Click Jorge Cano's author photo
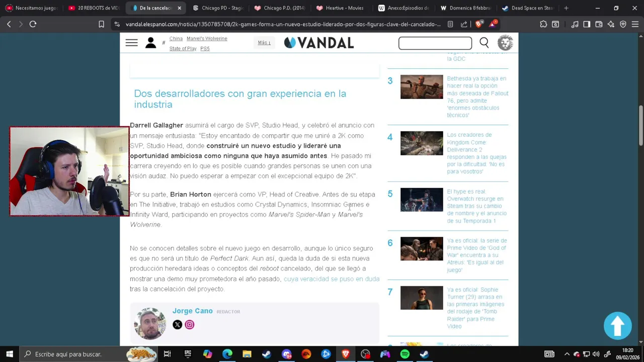 tap(150, 324)
